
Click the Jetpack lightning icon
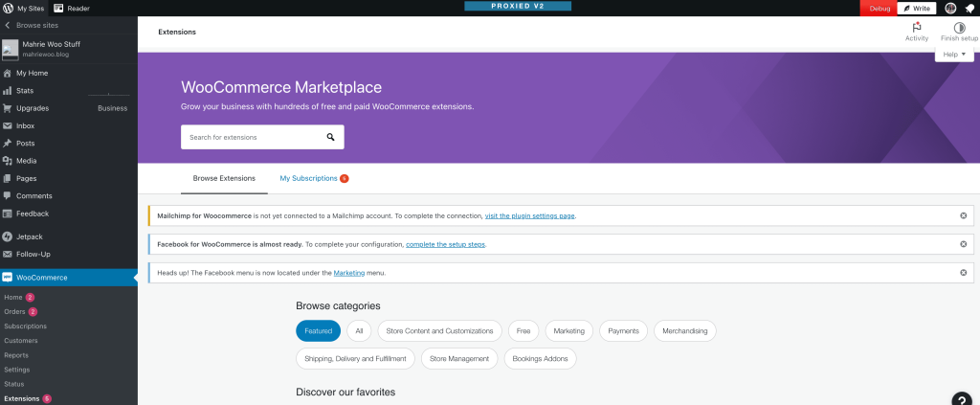tap(8, 236)
